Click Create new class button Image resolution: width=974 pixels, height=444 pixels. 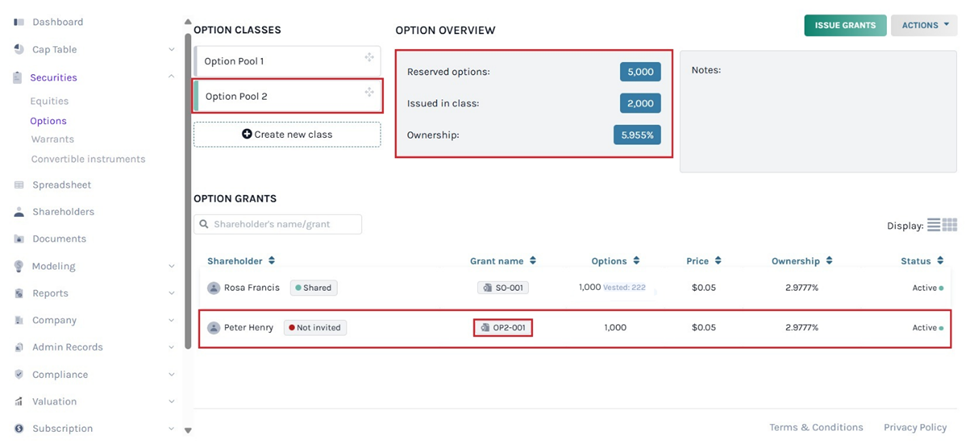pos(287,134)
